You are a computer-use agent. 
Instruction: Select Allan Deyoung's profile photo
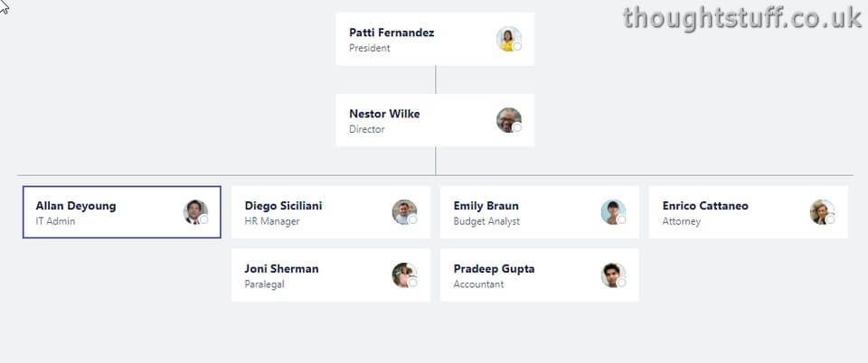click(195, 212)
